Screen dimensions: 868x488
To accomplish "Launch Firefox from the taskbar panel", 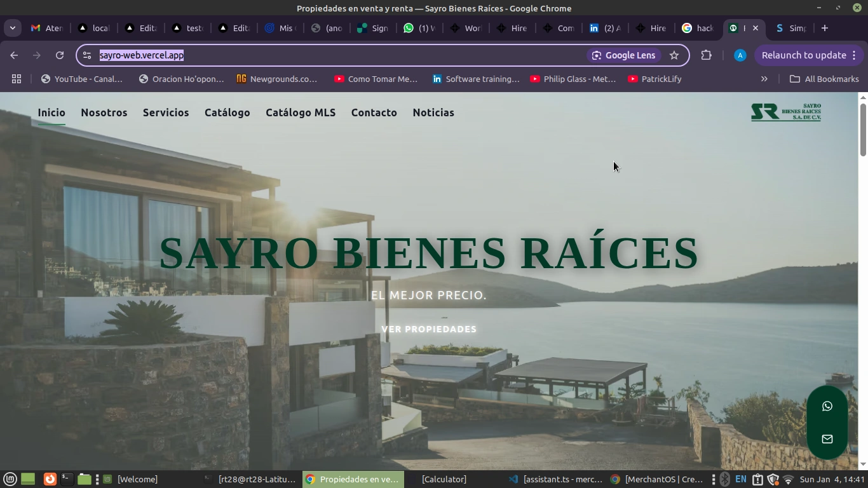I will (50, 479).
